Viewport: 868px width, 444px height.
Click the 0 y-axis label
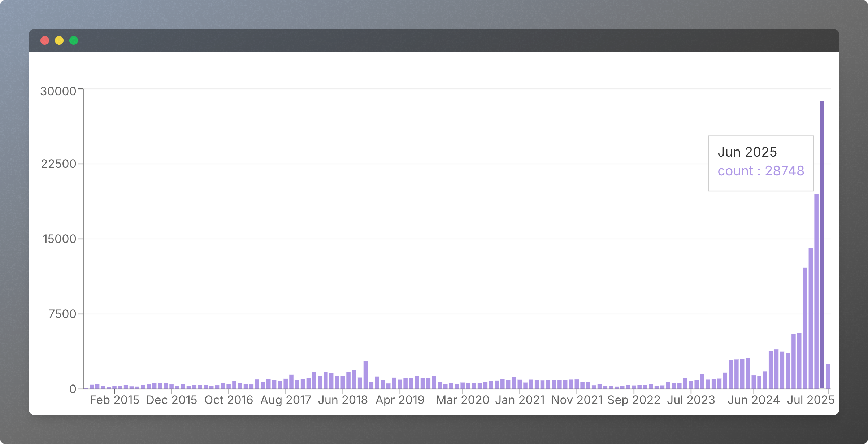(x=73, y=389)
